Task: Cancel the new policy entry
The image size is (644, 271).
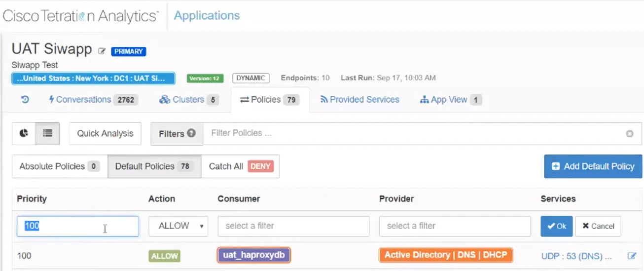Action: [598, 226]
